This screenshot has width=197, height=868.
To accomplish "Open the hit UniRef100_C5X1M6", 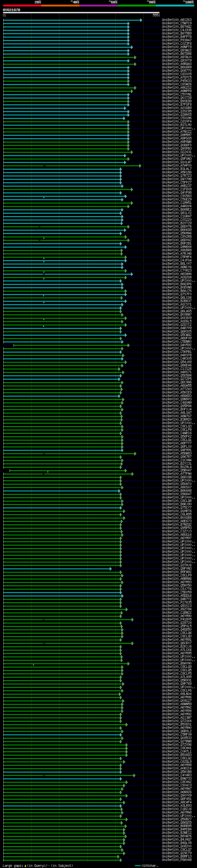I will (177, 118).
